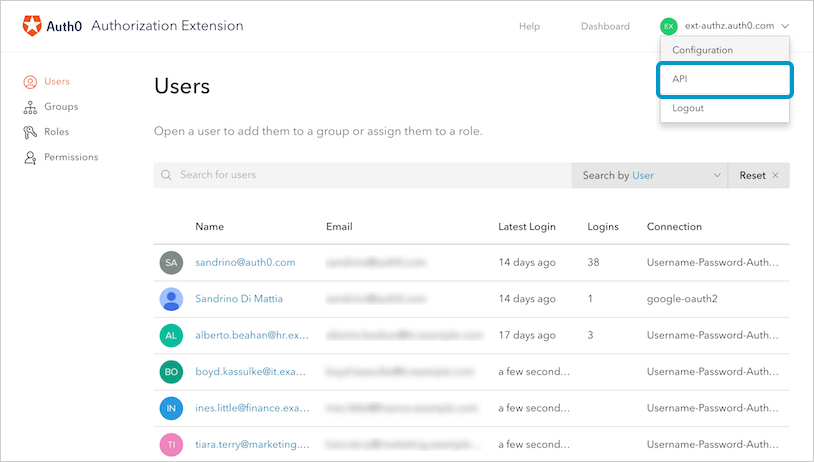Open the Help link in header
Viewport: 814px width, 462px height.
pos(530,26)
